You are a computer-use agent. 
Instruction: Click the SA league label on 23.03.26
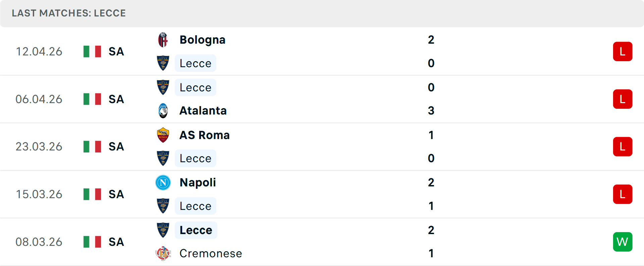point(116,147)
